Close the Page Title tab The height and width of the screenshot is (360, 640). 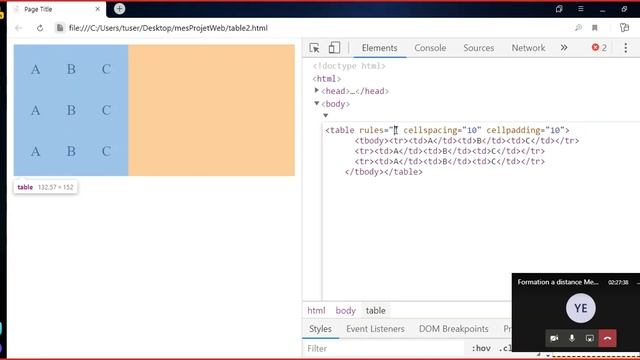[98, 9]
